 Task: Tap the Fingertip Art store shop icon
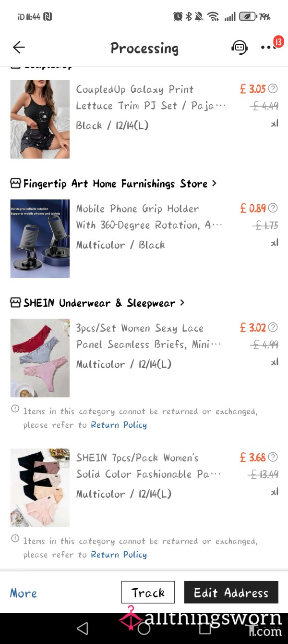15,184
